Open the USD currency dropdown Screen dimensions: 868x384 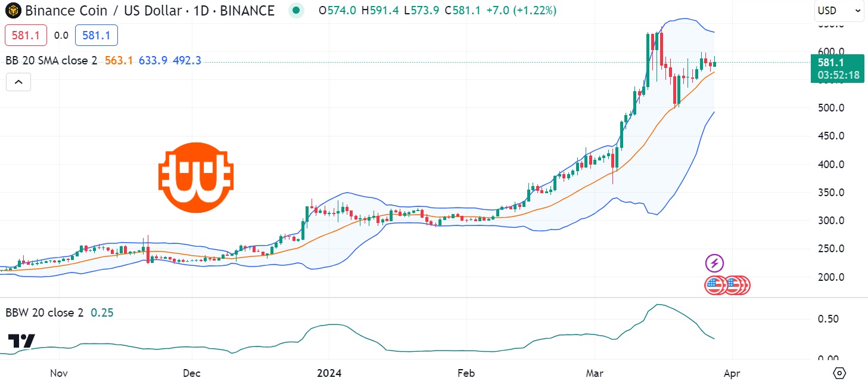coord(839,11)
